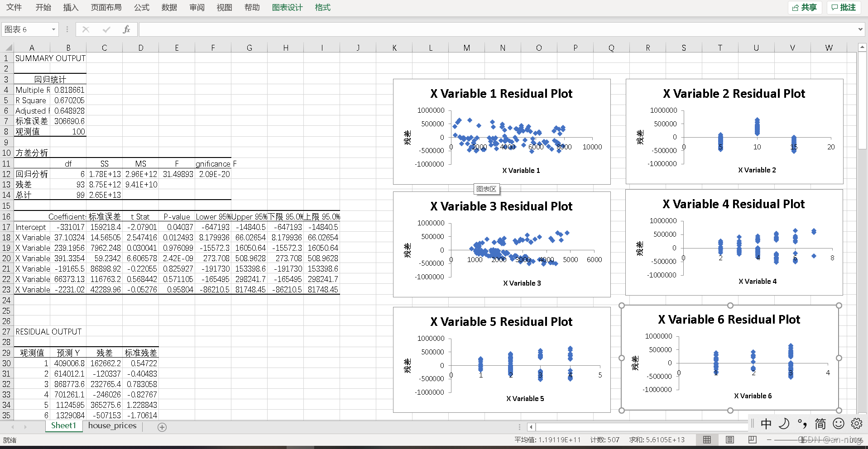Click the 共享 share button
The width and height of the screenshot is (868, 449).
(x=805, y=7)
